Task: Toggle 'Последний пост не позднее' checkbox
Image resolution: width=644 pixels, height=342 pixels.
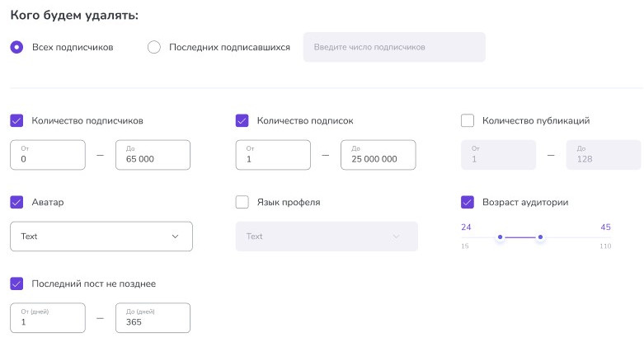Action: [x=16, y=283]
